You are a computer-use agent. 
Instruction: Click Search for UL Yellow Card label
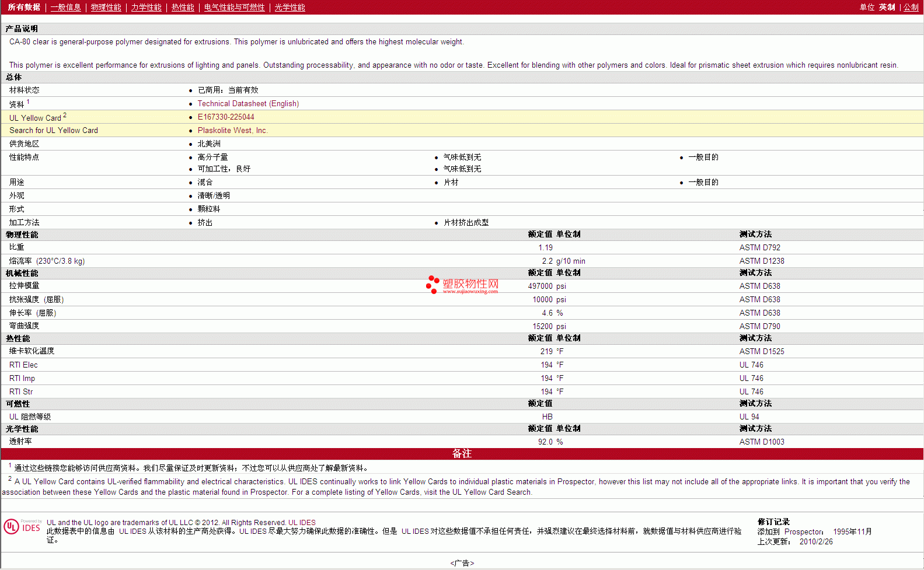click(54, 130)
